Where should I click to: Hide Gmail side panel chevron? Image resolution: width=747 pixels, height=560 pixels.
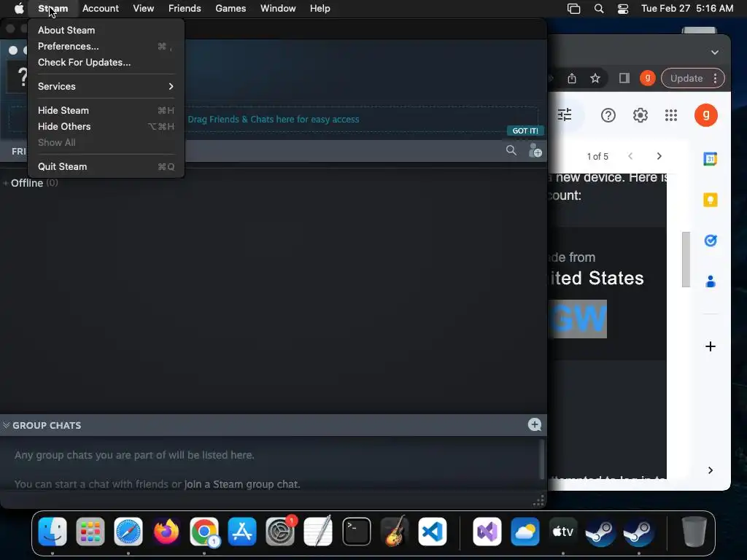coord(710,470)
